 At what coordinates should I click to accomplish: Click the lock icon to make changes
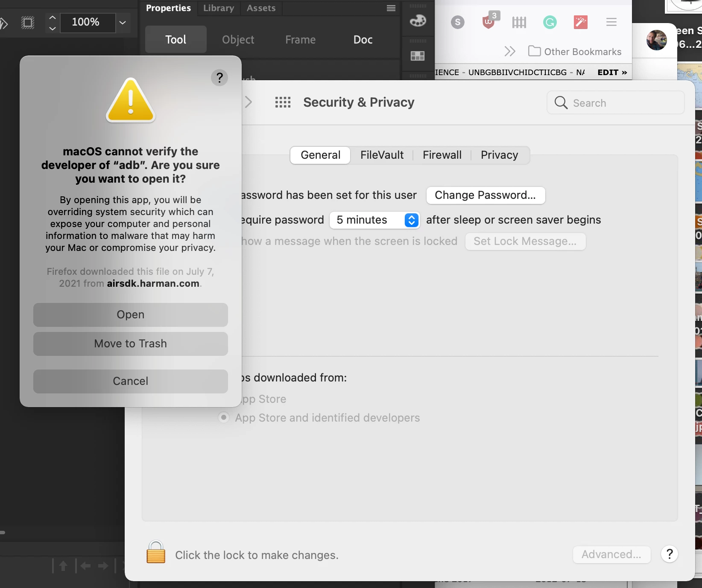tap(156, 553)
